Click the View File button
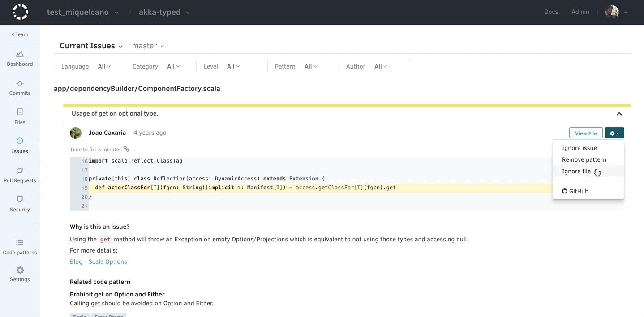The width and height of the screenshot is (644, 317). (x=586, y=133)
